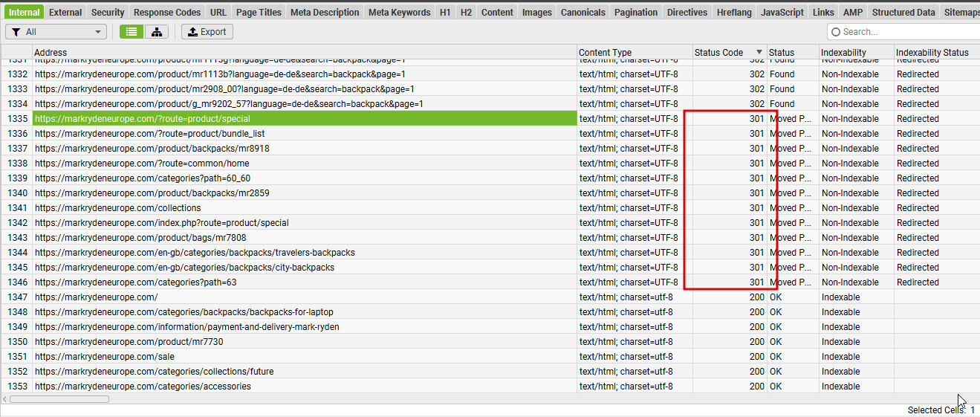980x417 pixels.
Task: Open the External tab
Action: (65, 12)
